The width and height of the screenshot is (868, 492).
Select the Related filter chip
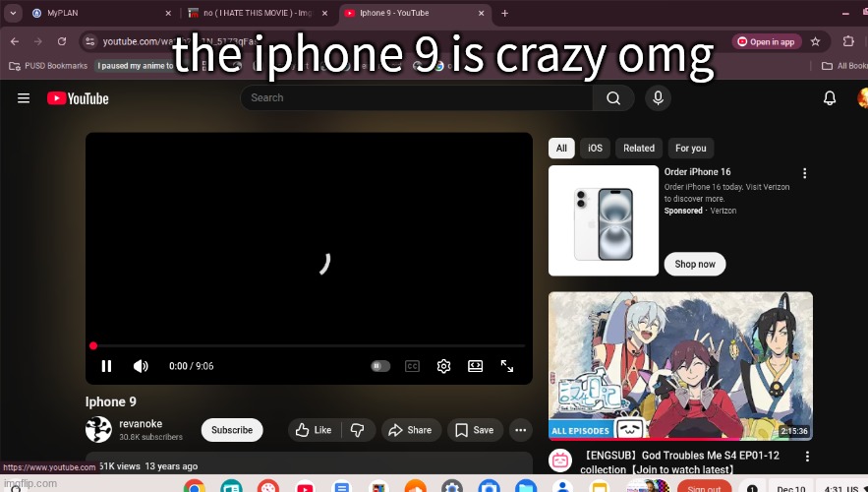[639, 148]
